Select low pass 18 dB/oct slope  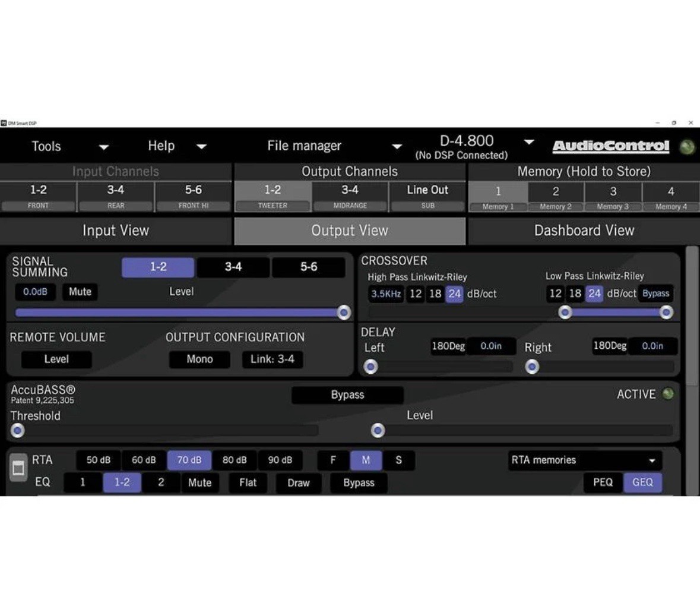575,294
